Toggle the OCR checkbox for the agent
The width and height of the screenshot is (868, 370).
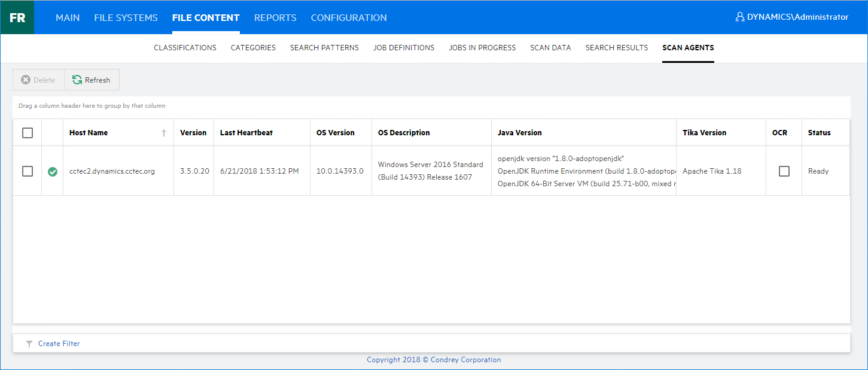(x=784, y=171)
